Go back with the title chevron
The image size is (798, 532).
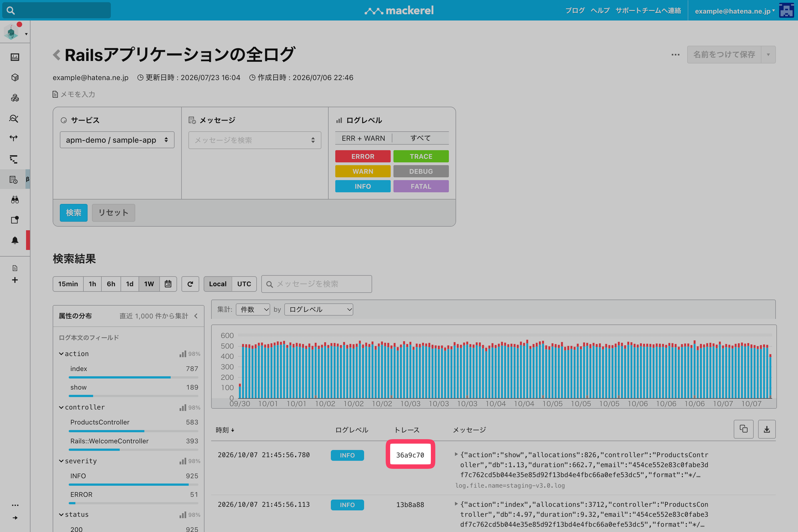[x=57, y=55]
